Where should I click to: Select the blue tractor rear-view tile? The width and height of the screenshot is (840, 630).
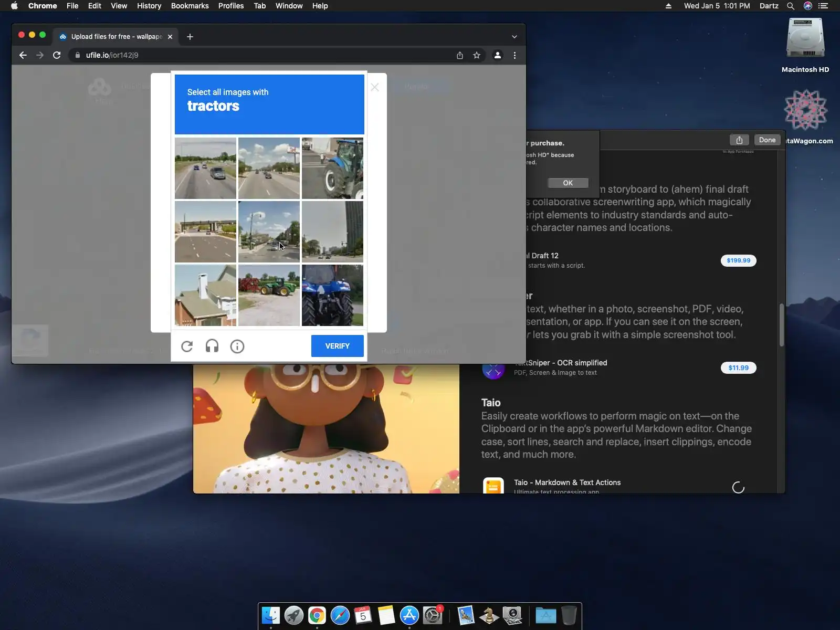click(332, 295)
